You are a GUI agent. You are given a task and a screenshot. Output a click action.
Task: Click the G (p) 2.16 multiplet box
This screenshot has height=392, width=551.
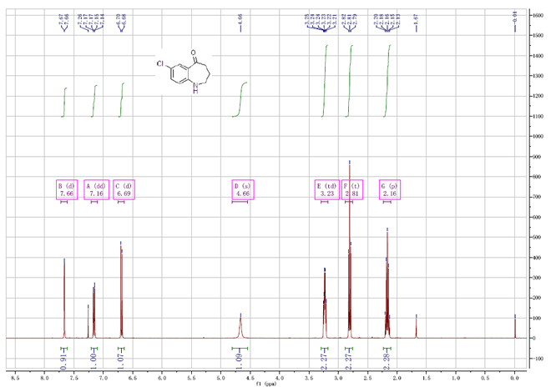tap(389, 188)
